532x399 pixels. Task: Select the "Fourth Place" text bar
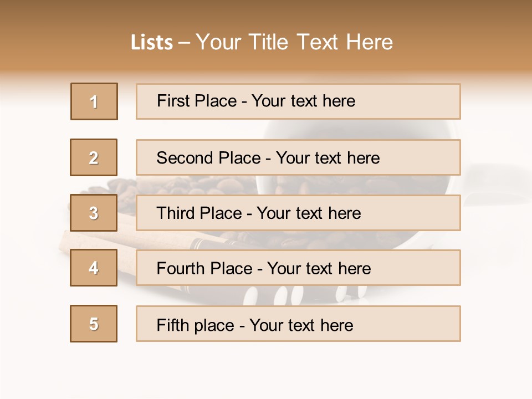click(x=298, y=268)
